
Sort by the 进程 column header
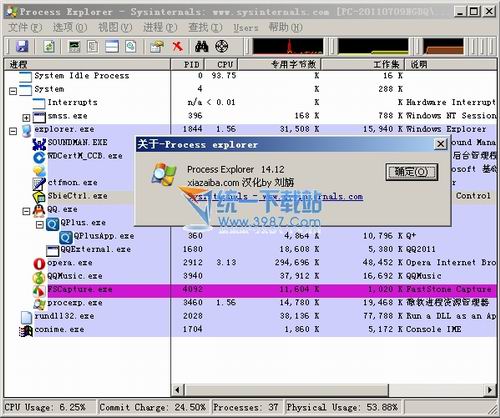(x=87, y=64)
